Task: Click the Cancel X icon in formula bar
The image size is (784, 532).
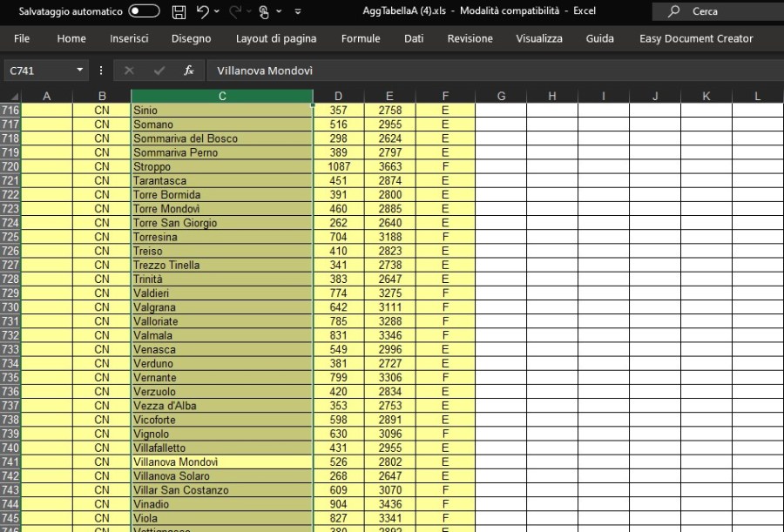Action: 129,71
